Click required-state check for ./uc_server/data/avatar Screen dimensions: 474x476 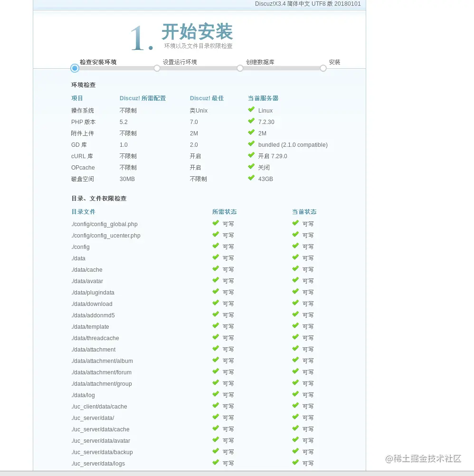(216, 439)
